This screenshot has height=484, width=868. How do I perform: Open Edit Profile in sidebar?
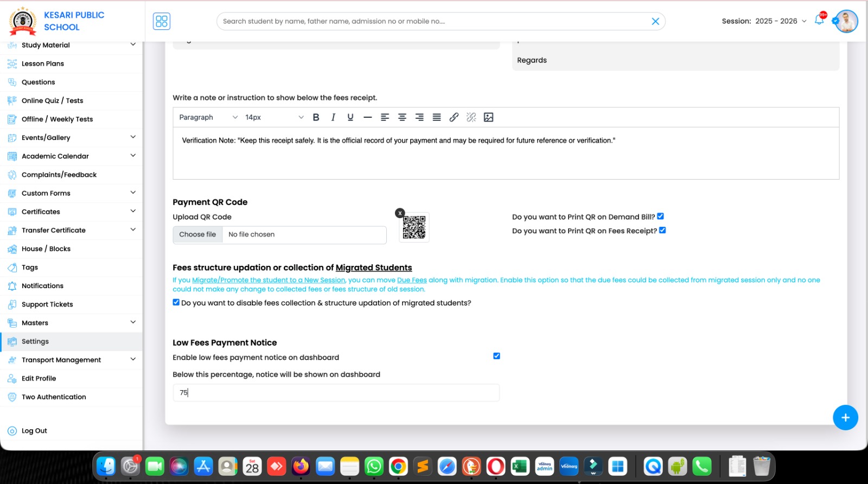(x=72, y=378)
